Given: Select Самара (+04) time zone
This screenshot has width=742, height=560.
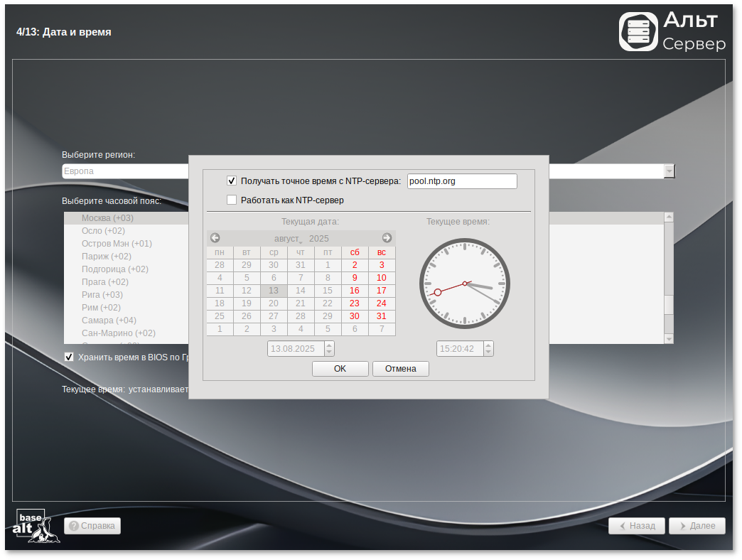Looking at the screenshot, I should (109, 321).
